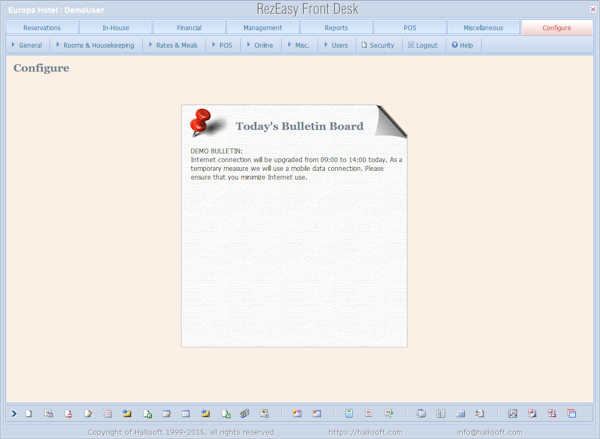Image resolution: width=600 pixels, height=439 pixels.
Task: Click the "DEMO BULLETIN:" text
Action: 217,151
